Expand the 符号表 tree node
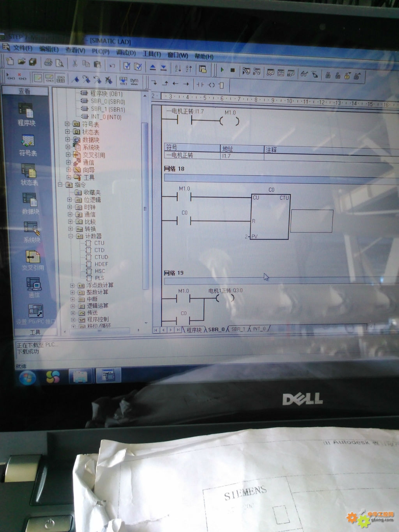 coord(67,124)
